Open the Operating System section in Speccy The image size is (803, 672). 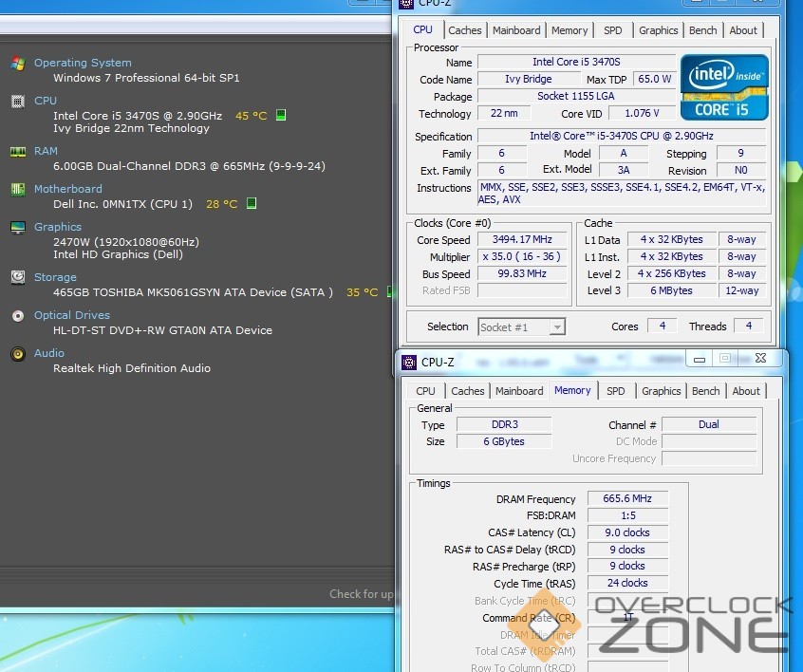coord(83,63)
